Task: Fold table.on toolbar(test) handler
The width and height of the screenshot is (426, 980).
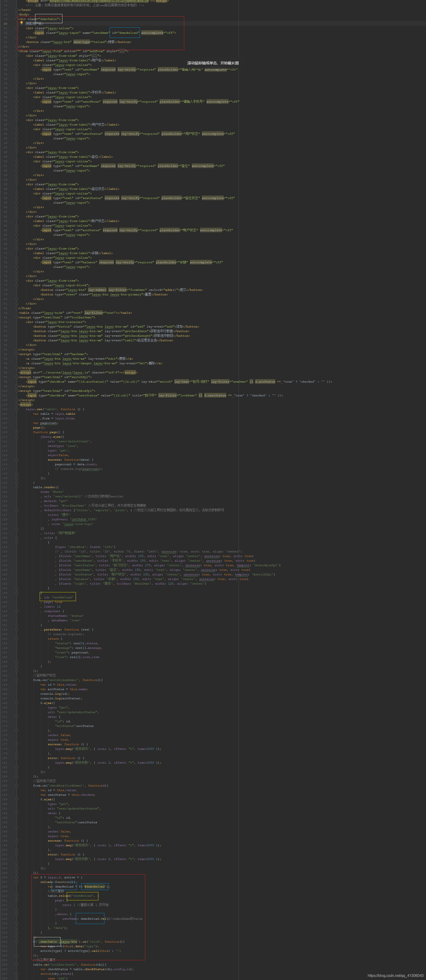Action: coord(17,964)
